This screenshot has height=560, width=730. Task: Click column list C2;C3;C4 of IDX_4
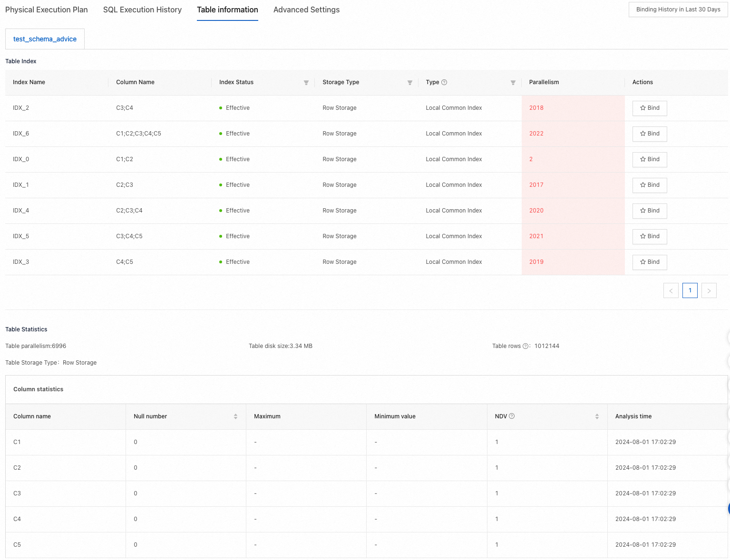[x=129, y=211]
